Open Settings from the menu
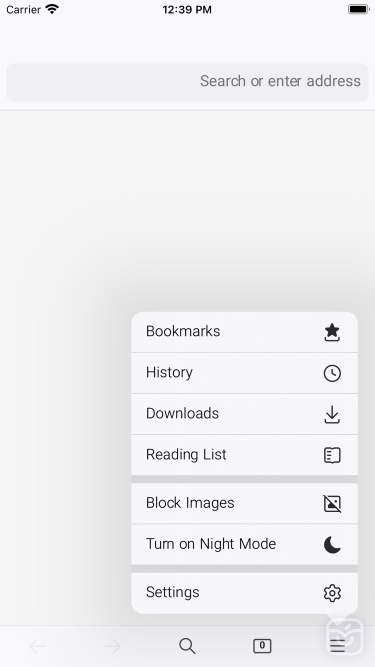This screenshot has width=375, height=667. 244,593
